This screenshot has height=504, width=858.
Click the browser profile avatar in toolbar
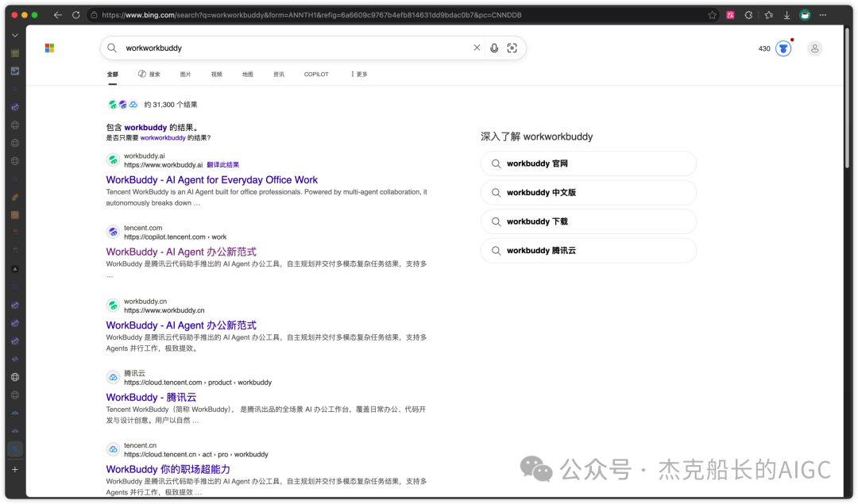[x=804, y=15]
